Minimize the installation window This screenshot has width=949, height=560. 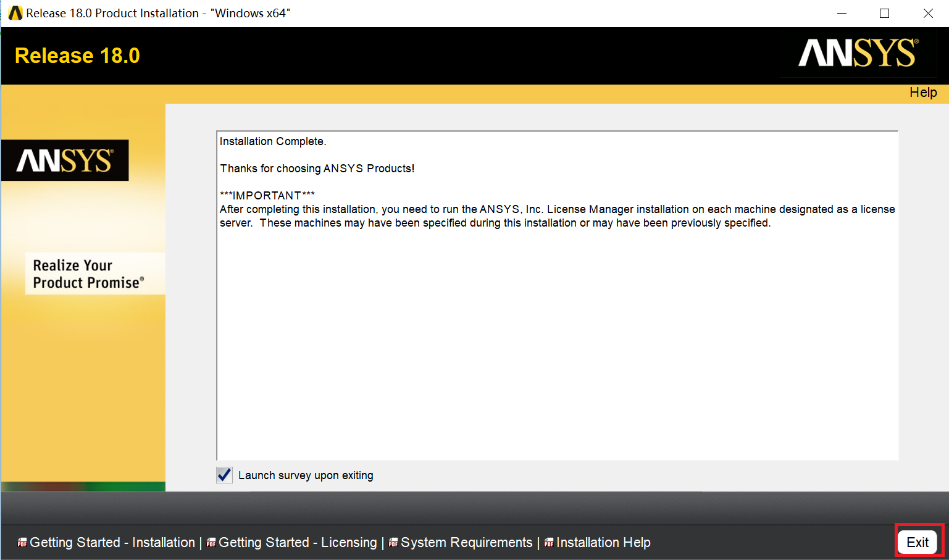(842, 13)
